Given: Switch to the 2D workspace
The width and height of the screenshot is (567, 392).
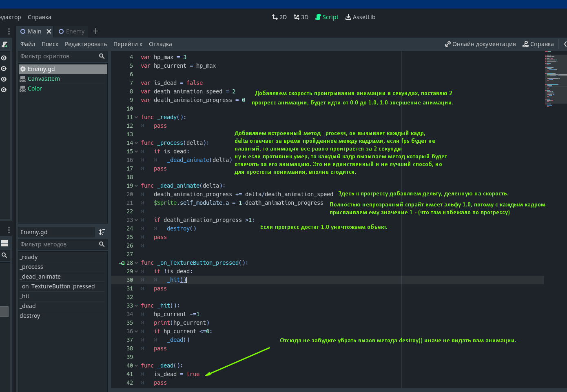Looking at the screenshot, I should coord(279,17).
